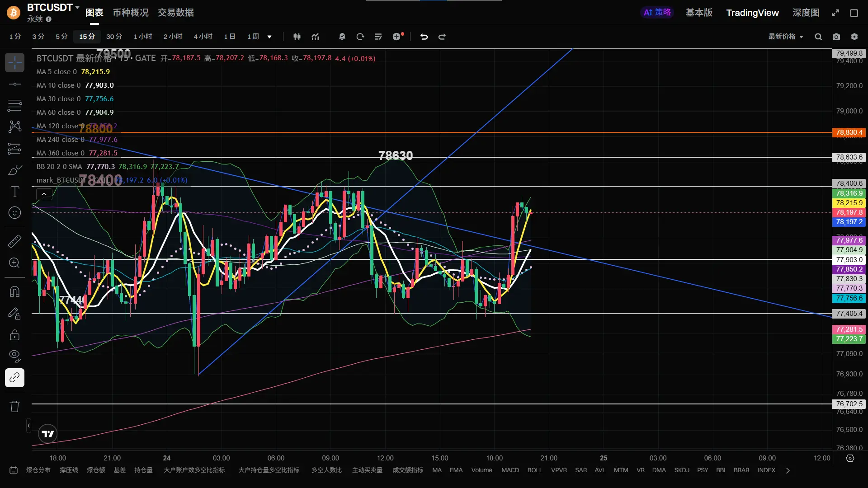Viewport: 868px width, 488px height.
Task: Click the AI 策略 button
Action: tap(657, 13)
